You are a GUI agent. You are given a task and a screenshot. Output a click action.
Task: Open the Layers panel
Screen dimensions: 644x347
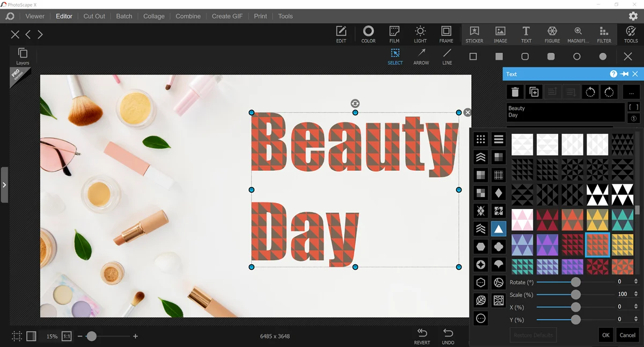(x=23, y=56)
